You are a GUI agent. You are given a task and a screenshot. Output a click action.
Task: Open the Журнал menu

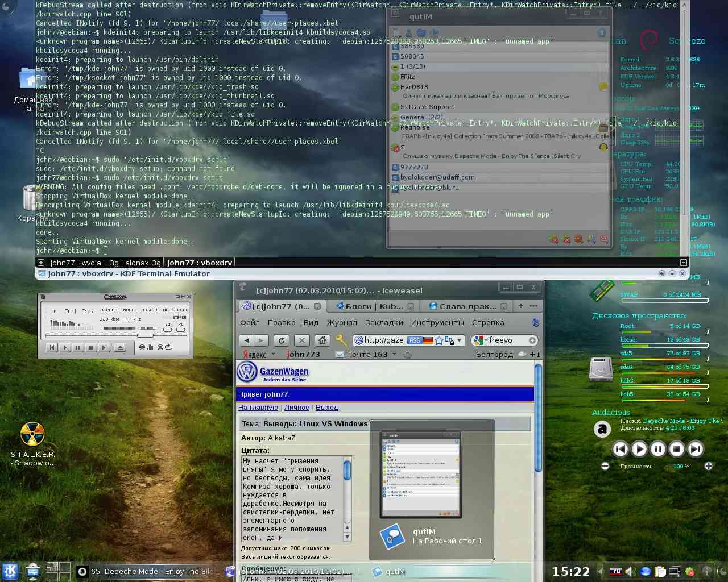pyautogui.click(x=342, y=322)
